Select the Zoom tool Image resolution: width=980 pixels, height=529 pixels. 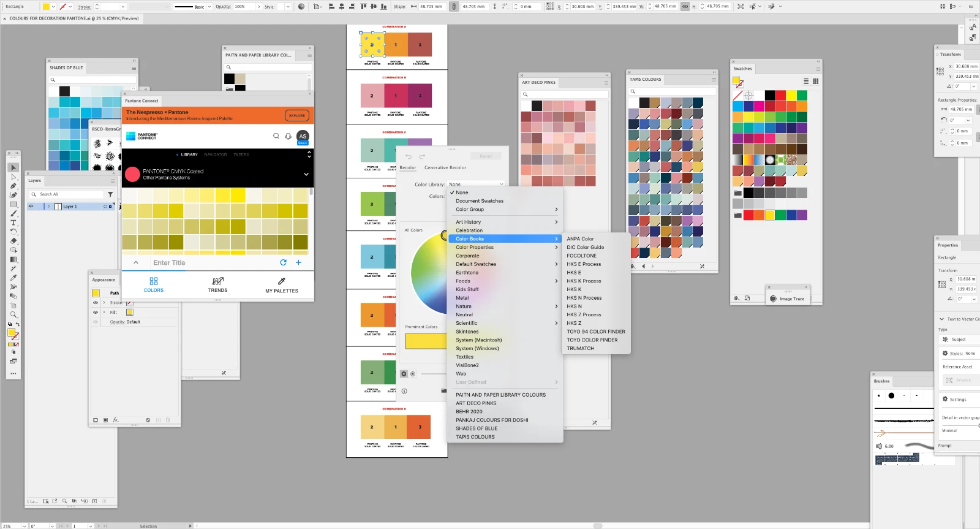pyautogui.click(x=13, y=314)
